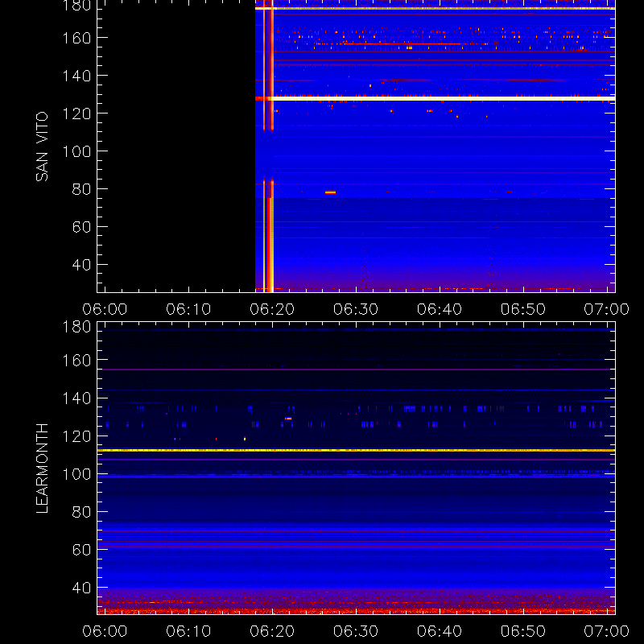Click 07:00 time label under Learmonth plot
The height and width of the screenshot is (644, 644).
[607, 631]
